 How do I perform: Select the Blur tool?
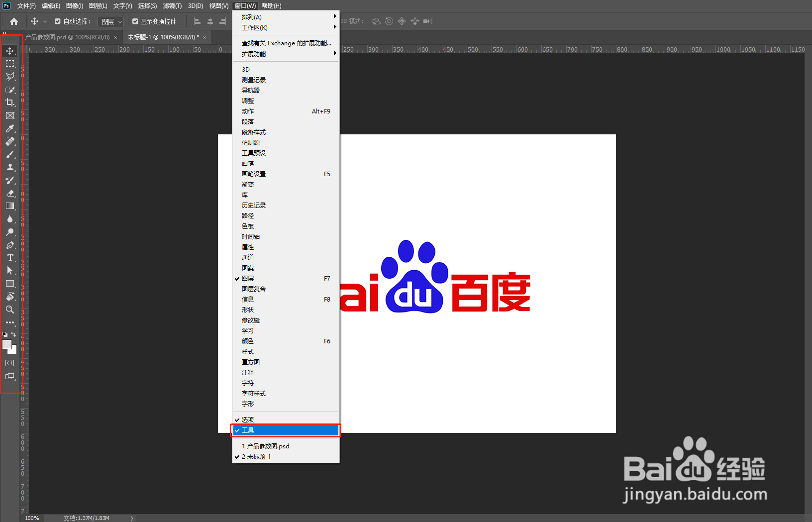(10, 219)
